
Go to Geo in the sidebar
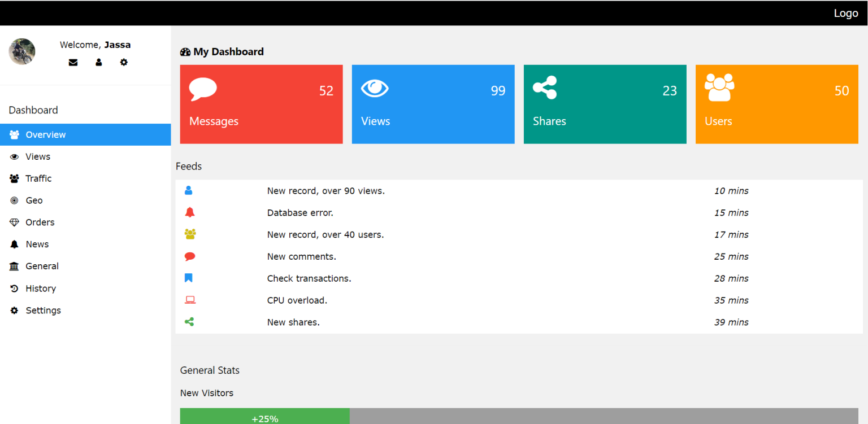34,200
